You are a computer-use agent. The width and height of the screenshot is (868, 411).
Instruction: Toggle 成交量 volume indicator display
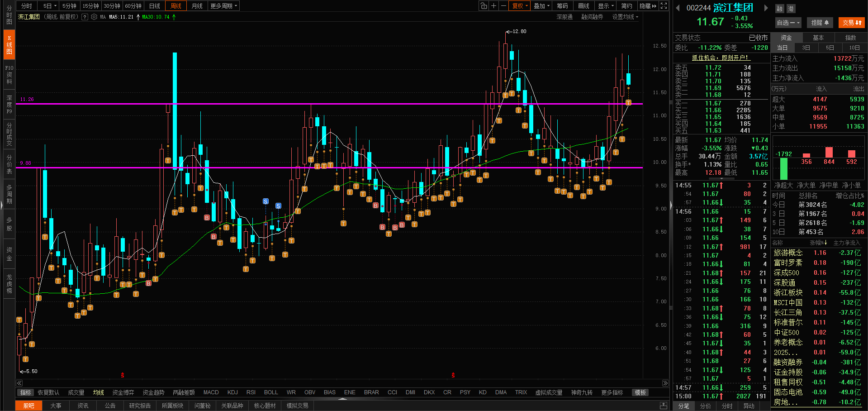click(76, 392)
